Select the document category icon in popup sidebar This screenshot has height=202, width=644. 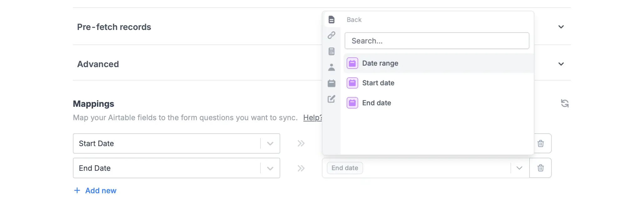[x=332, y=20]
